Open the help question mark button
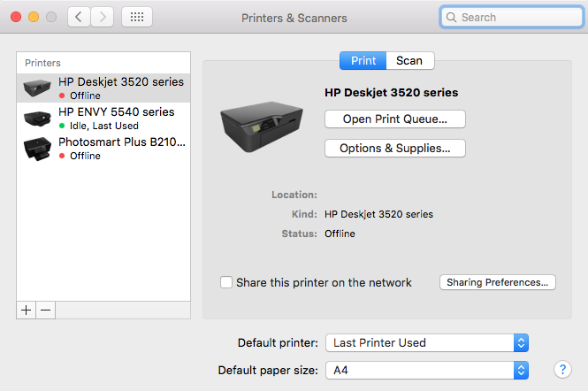This screenshot has width=588, height=391. tap(561, 369)
